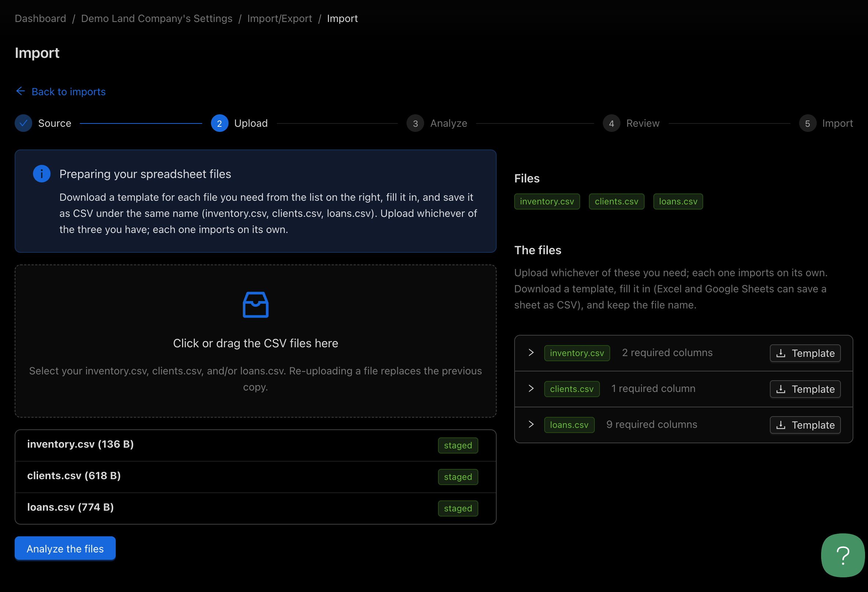The height and width of the screenshot is (592, 868).
Task: Click the step 3 Analyze circle
Action: [x=415, y=123]
